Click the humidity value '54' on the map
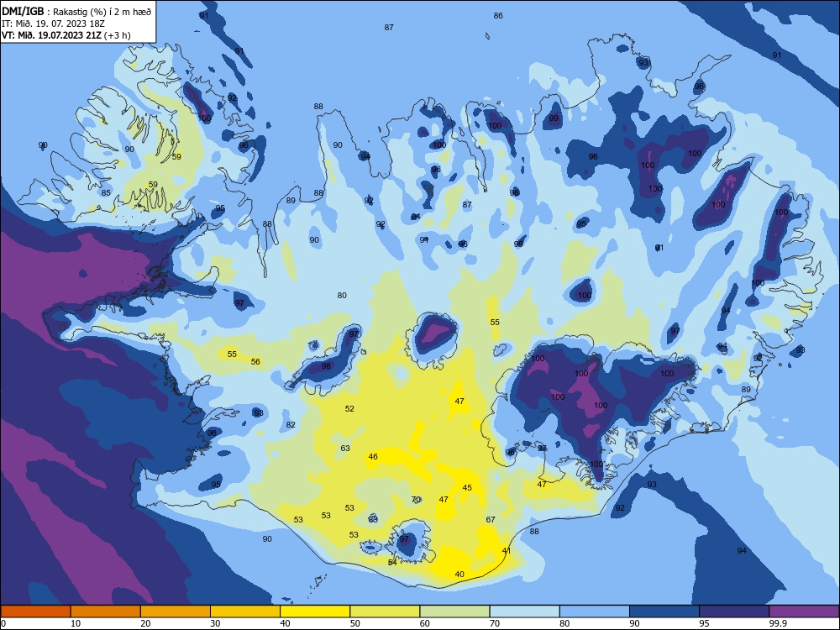The image size is (840, 630). (392, 562)
